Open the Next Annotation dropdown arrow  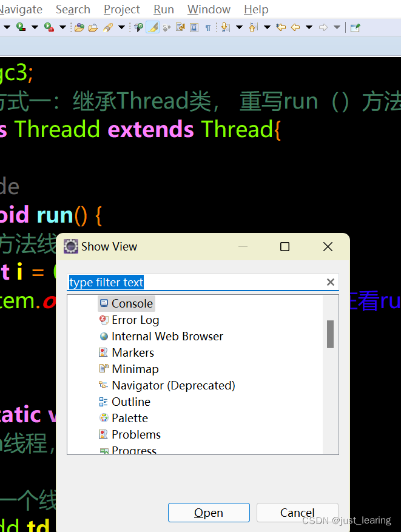(239, 27)
